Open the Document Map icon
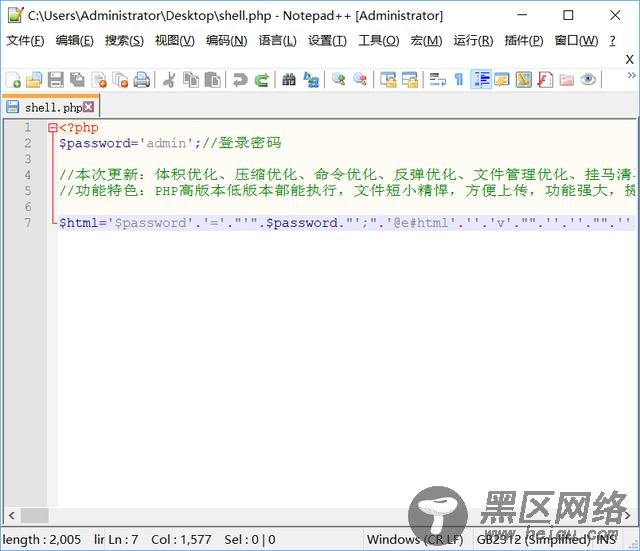 pyautogui.click(x=524, y=80)
